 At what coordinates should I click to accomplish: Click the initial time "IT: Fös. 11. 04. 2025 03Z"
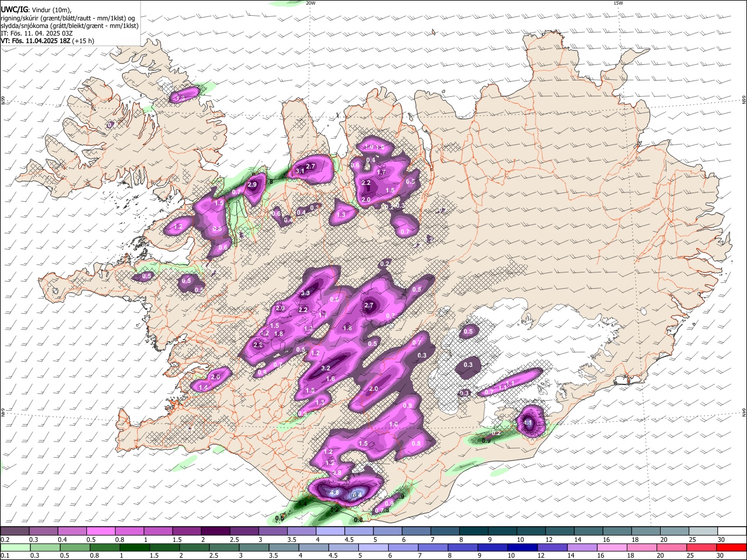[x=37, y=33]
